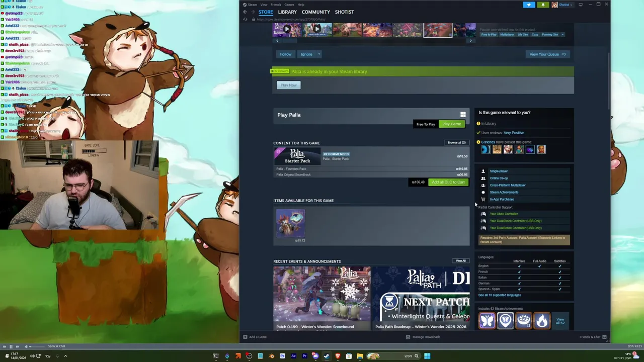Open Brave browser from the taskbar
This screenshot has width=644, height=362.
click(x=338, y=356)
